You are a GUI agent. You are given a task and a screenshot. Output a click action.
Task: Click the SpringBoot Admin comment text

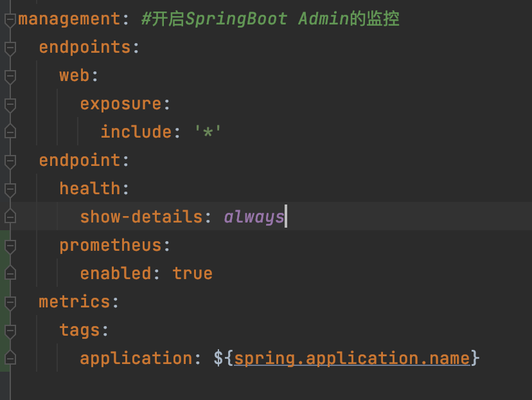click(270, 19)
